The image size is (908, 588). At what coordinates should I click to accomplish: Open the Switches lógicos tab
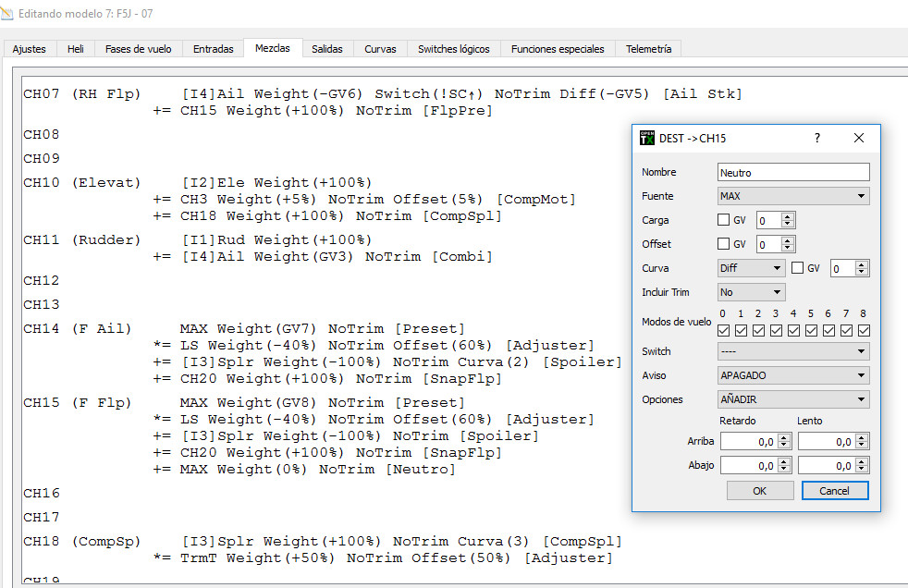click(x=453, y=49)
